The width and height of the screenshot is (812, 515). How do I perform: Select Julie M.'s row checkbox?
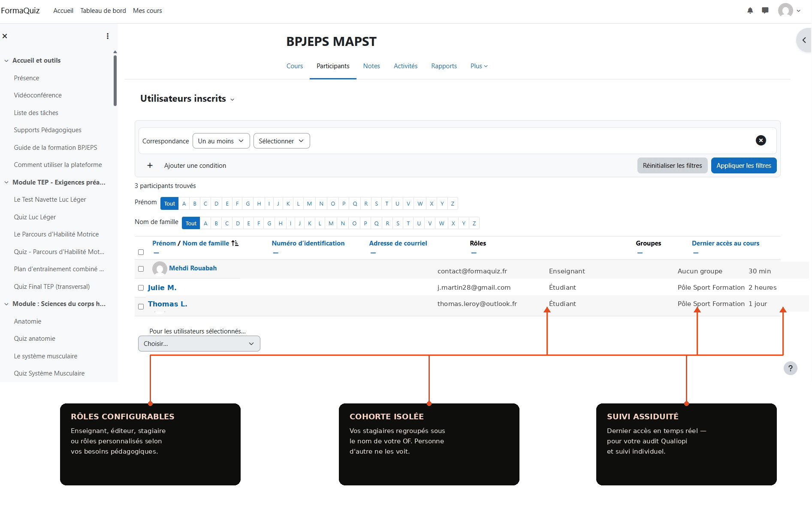point(141,288)
